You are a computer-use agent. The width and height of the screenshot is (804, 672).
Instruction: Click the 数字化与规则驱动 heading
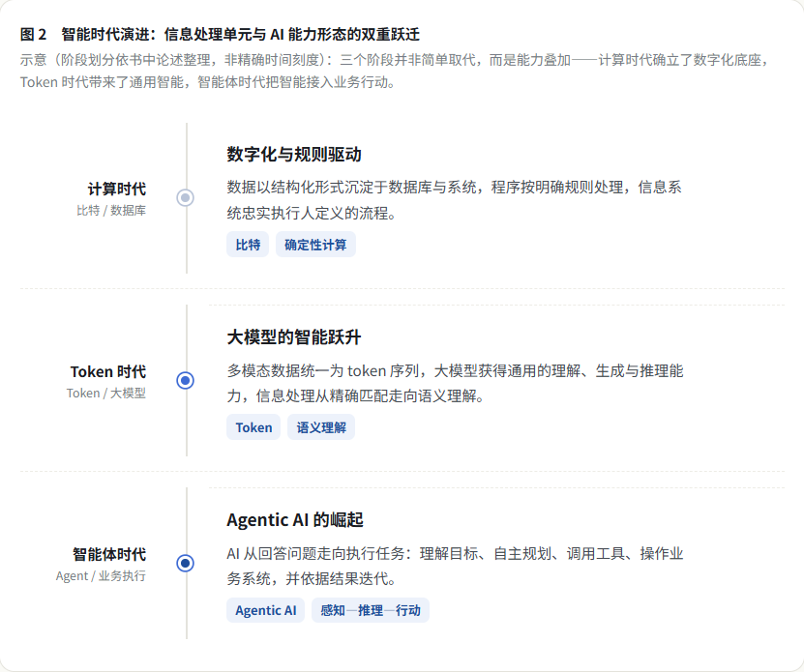click(x=294, y=155)
